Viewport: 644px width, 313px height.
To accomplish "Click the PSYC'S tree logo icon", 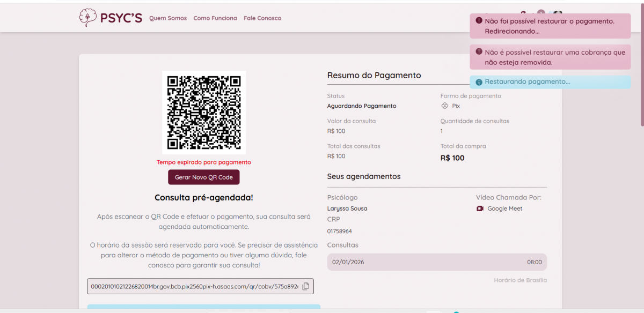I will (87, 18).
